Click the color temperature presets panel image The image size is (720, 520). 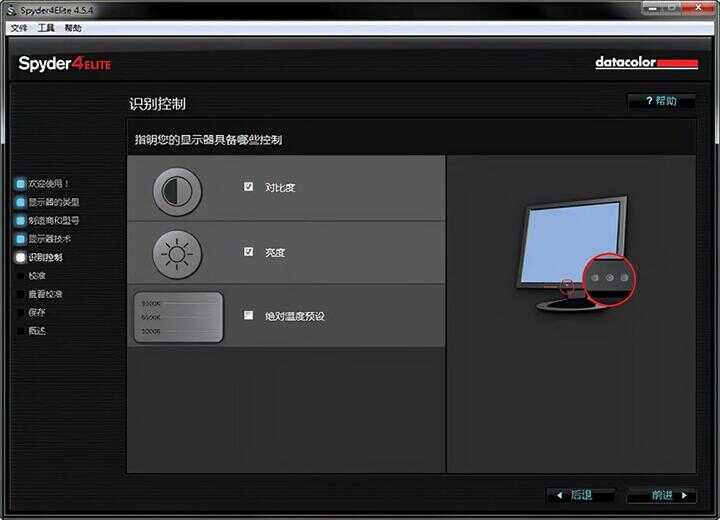[179, 317]
